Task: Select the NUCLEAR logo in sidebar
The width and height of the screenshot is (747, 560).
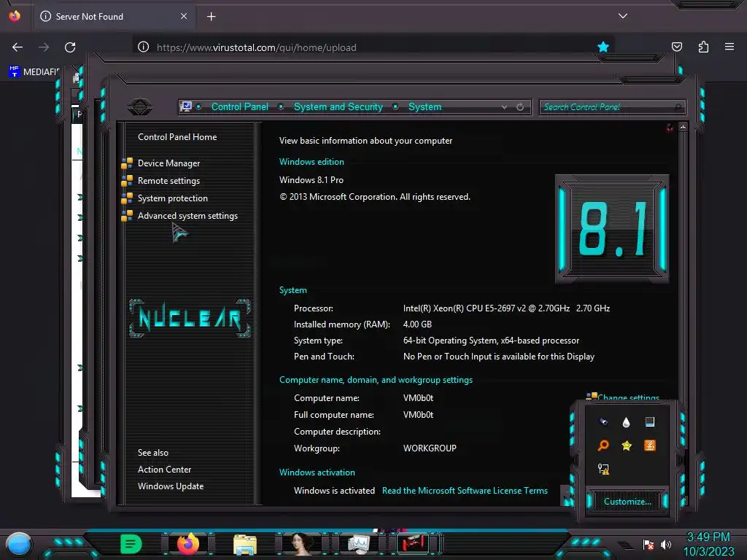Action: [190, 318]
